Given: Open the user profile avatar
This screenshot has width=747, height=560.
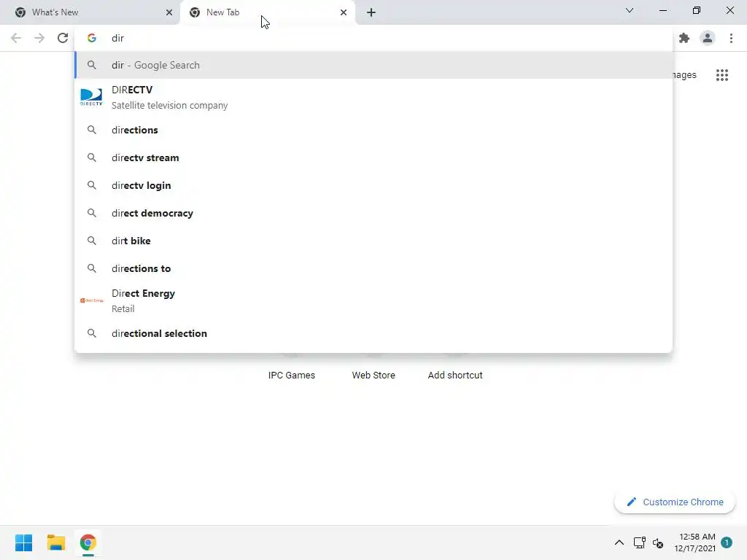Looking at the screenshot, I should (708, 38).
